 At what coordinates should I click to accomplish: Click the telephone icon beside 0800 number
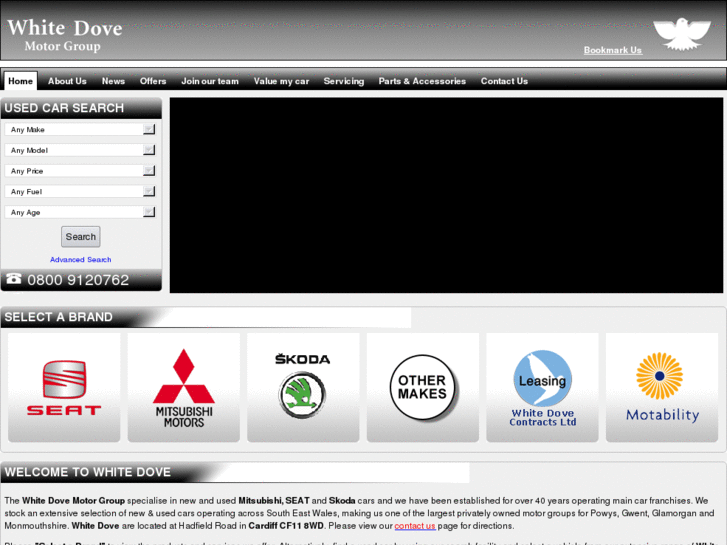coord(14,278)
